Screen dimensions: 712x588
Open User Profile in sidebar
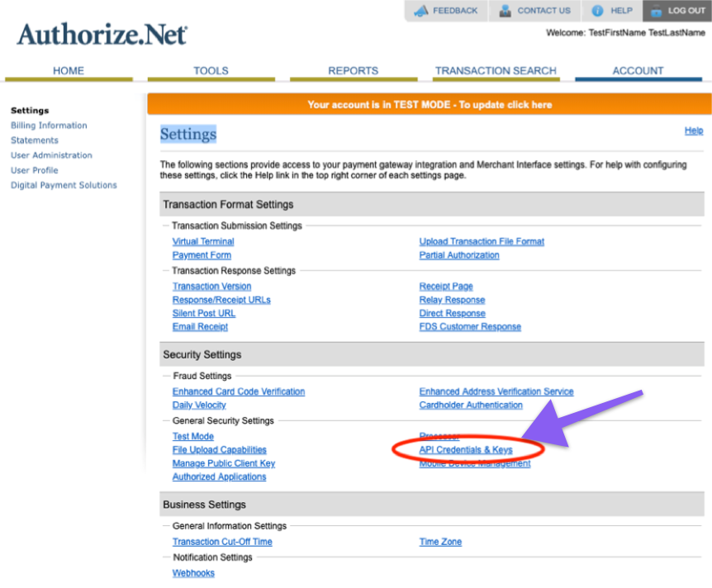[x=35, y=170]
